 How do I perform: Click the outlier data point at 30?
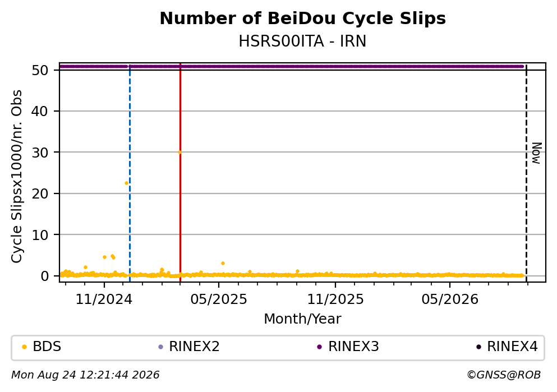click(x=179, y=153)
